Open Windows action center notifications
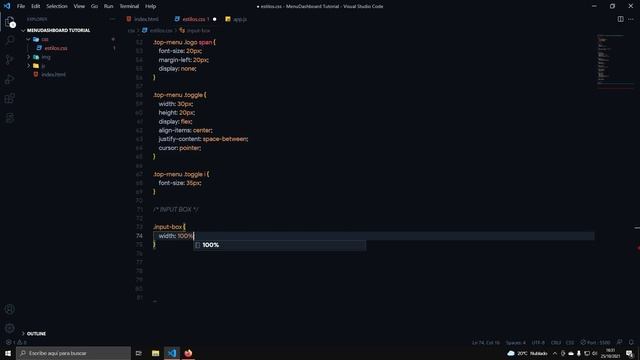640x360 pixels. click(630, 353)
